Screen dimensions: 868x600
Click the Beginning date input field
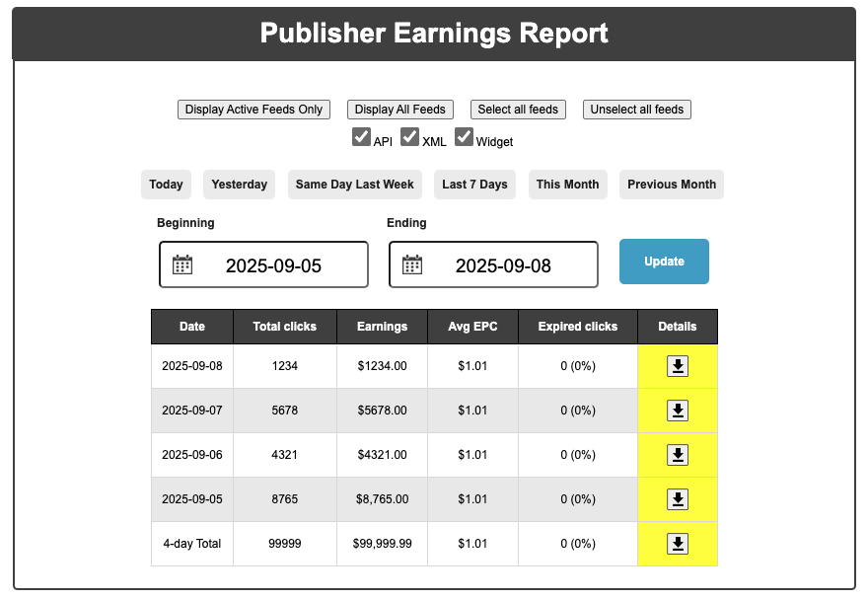286,264
